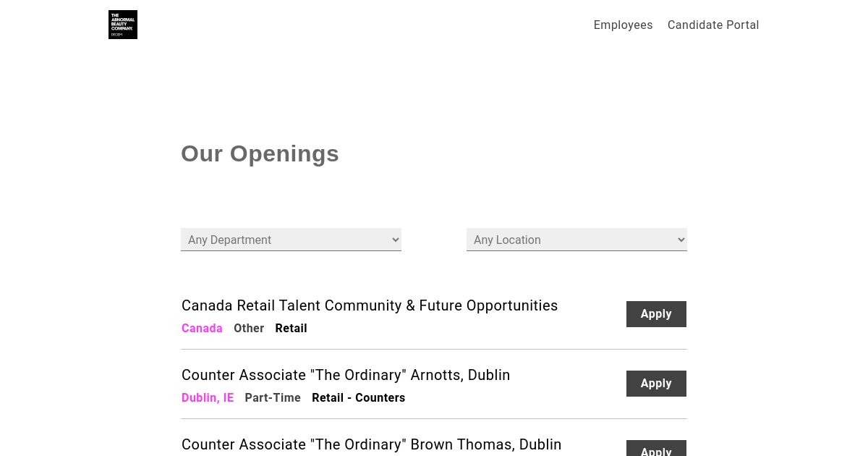Click the pink Dublin, IE location tag

pyautogui.click(x=208, y=398)
